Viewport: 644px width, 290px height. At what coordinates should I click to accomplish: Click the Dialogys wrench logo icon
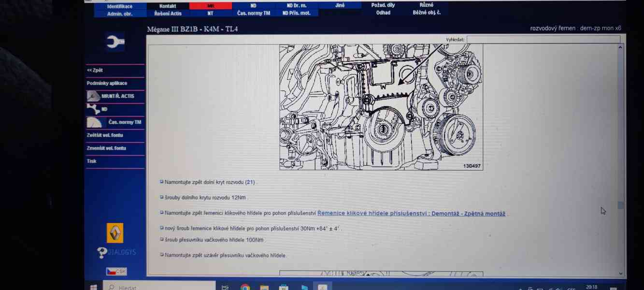(115, 42)
